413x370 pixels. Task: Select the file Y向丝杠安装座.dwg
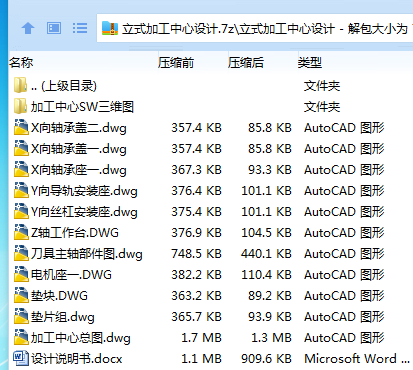(84, 212)
